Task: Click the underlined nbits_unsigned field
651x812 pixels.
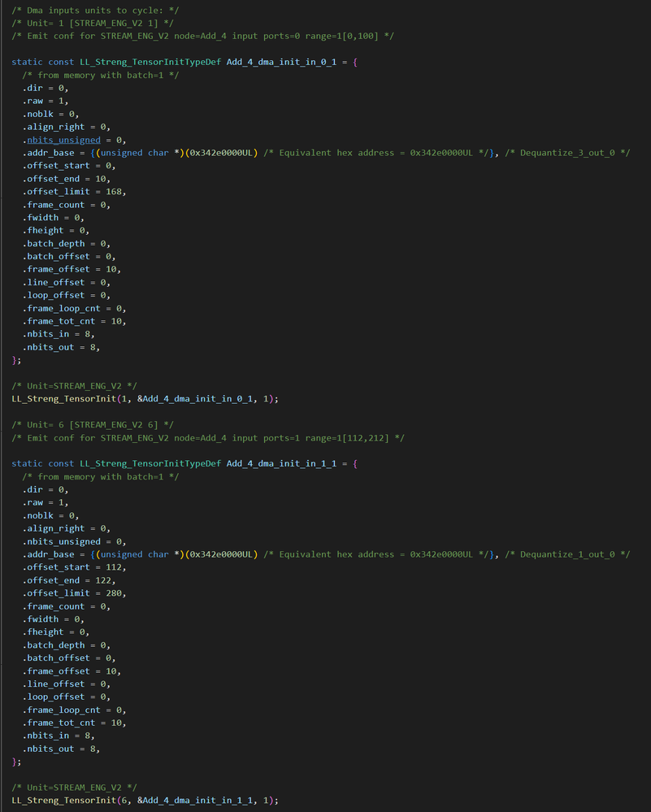Action: click(63, 140)
